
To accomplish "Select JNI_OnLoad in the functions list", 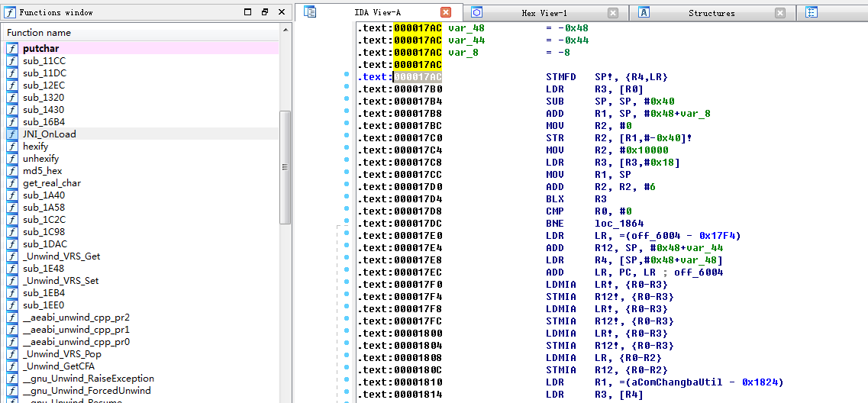I will click(x=49, y=134).
